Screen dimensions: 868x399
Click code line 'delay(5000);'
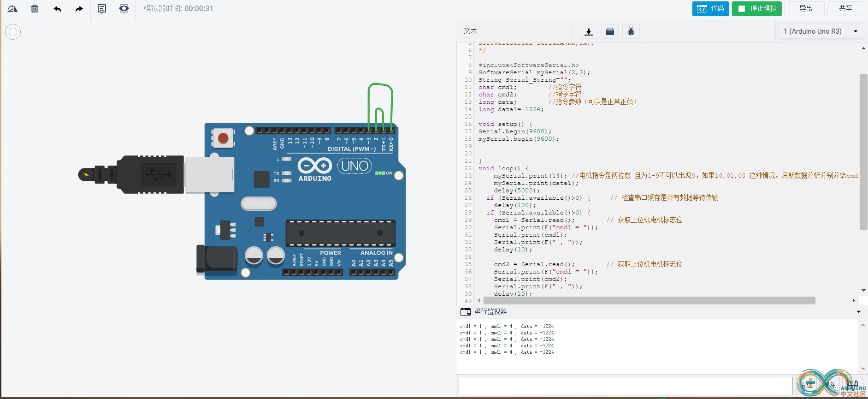[517, 191]
